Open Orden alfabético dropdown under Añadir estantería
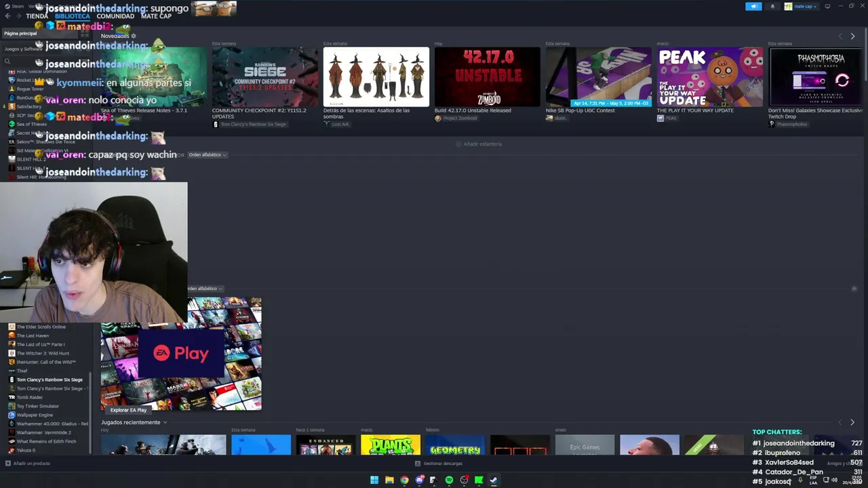This screenshot has width=868, height=488. point(207,155)
